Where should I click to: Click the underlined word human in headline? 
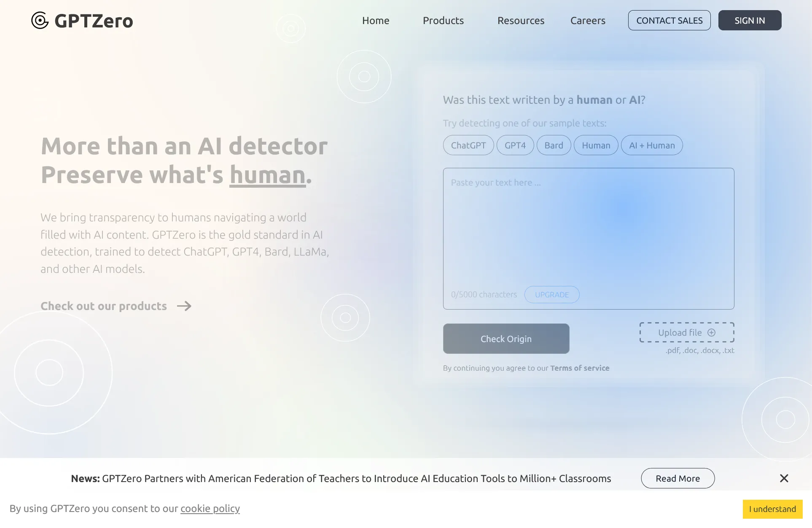[x=267, y=175]
